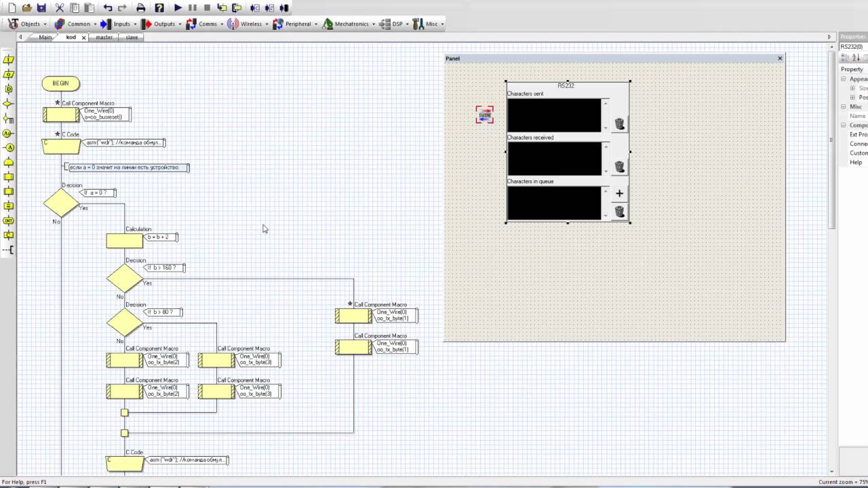Viewport: 868px width, 488px height.
Task: Open the Common component dropdown
Action: [75, 24]
